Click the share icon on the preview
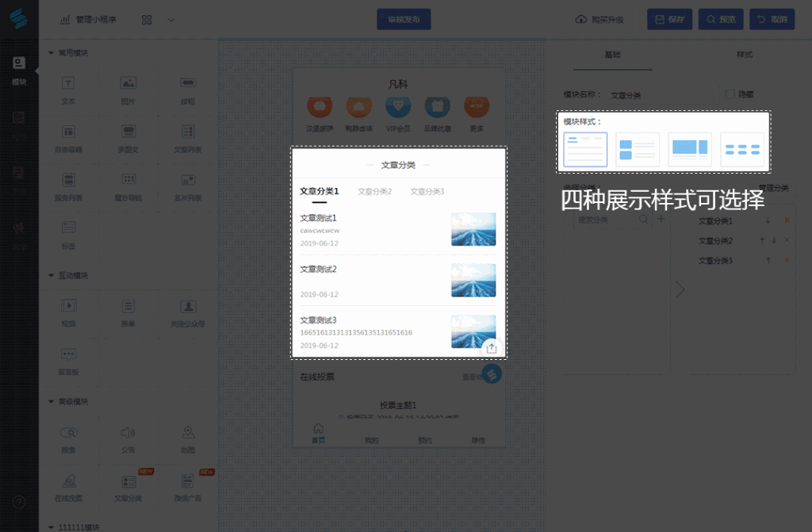 [x=492, y=348]
